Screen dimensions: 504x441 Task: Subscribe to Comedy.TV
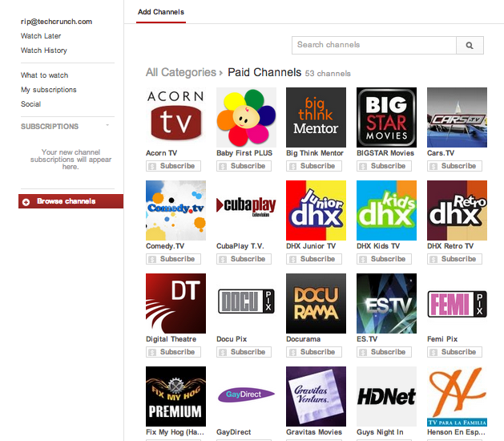(x=173, y=259)
